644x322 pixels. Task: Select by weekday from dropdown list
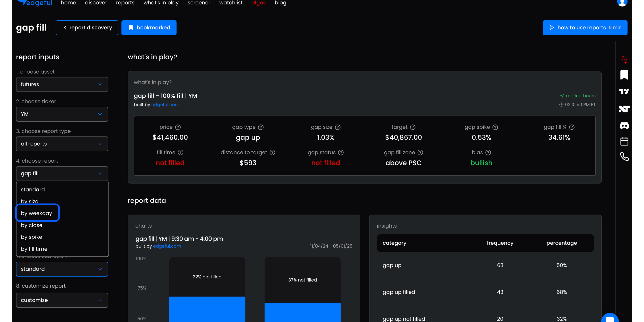pyautogui.click(x=37, y=213)
